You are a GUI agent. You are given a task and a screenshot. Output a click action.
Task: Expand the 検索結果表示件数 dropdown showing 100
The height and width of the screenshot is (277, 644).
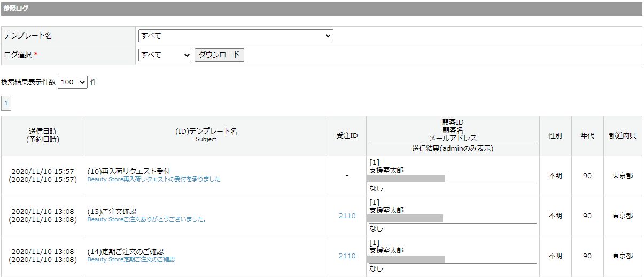[73, 82]
